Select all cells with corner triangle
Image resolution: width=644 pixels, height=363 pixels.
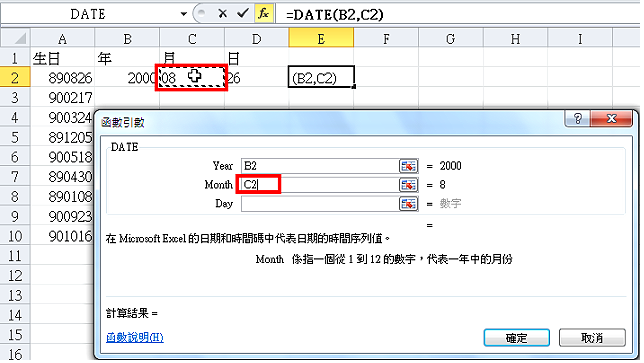click(x=16, y=39)
